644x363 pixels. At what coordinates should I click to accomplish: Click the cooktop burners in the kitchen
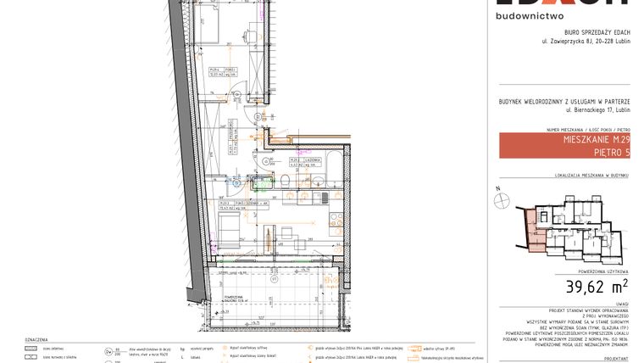tap(336, 220)
